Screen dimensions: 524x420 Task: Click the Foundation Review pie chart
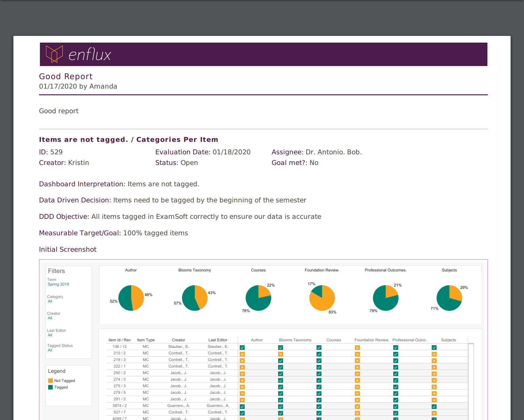322,298
